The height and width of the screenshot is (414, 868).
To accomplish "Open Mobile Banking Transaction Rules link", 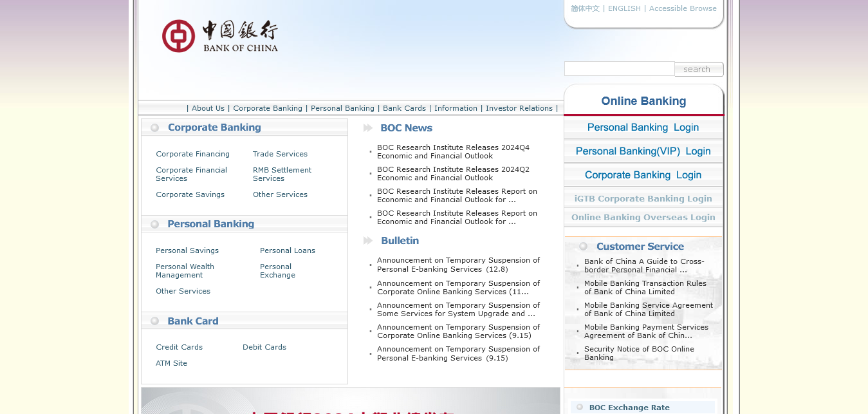I will [645, 288].
